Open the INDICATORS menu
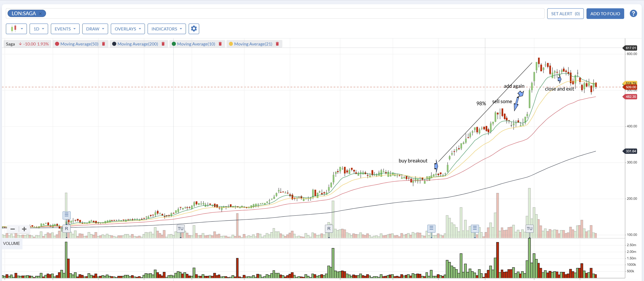Viewport: 644px width, 281px height. (x=166, y=29)
